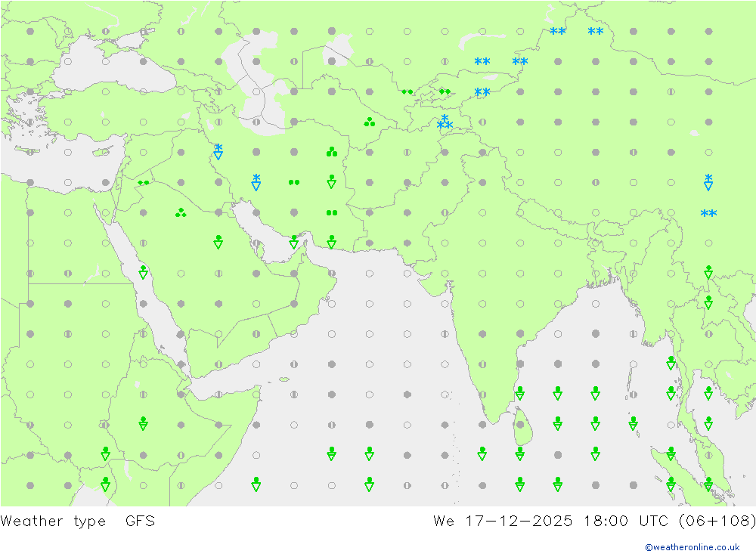Click the double-snowflake below the eastern China snow-shower
The width and height of the screenshot is (756, 554).
point(708,213)
